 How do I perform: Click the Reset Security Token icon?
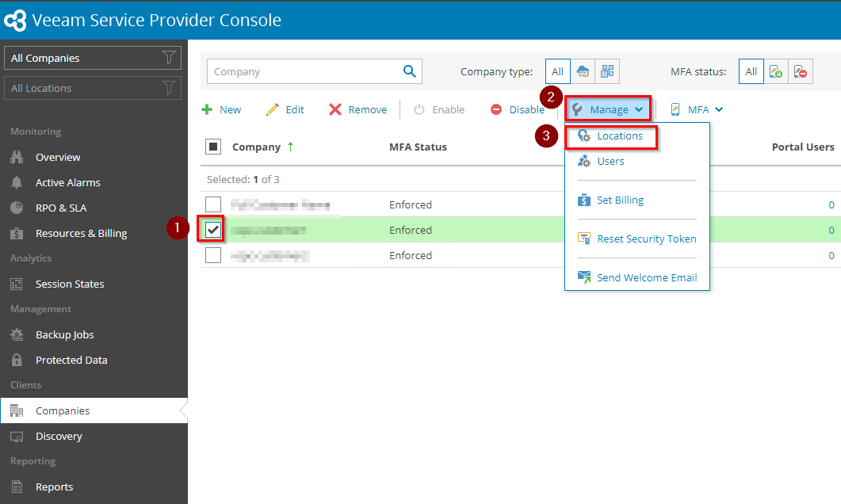[x=584, y=239]
